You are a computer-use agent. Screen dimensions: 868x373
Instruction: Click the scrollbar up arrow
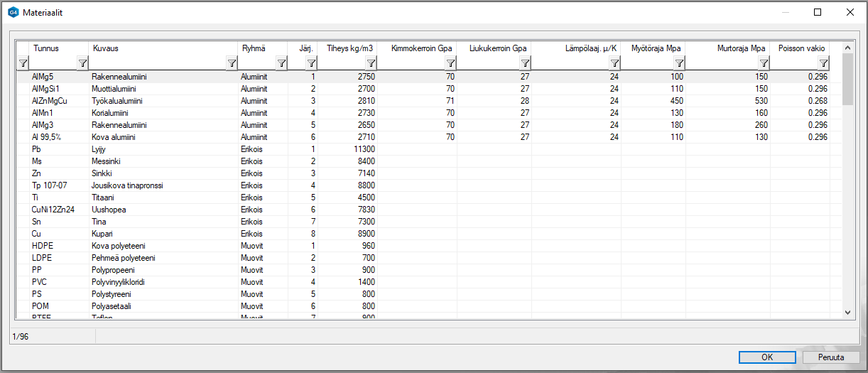(847, 48)
